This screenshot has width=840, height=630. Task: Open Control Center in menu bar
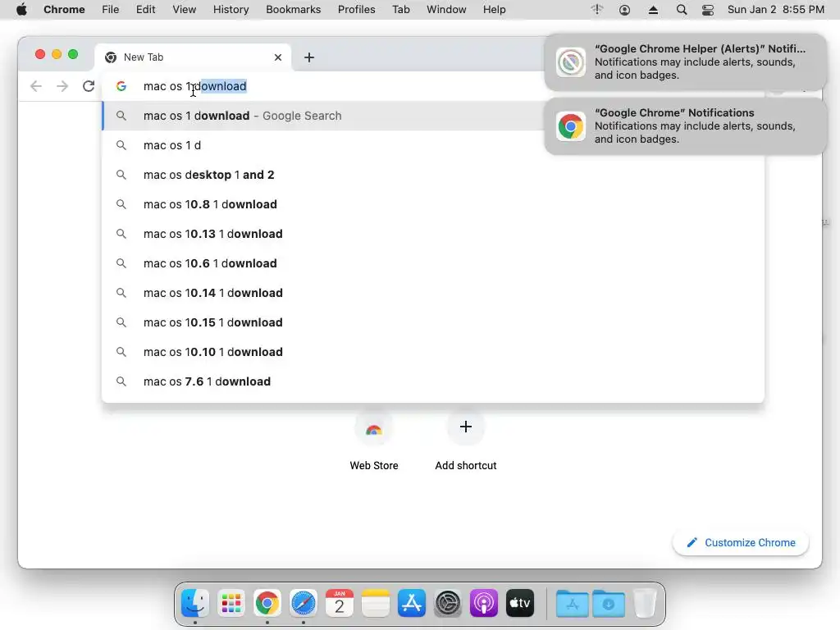pos(708,10)
